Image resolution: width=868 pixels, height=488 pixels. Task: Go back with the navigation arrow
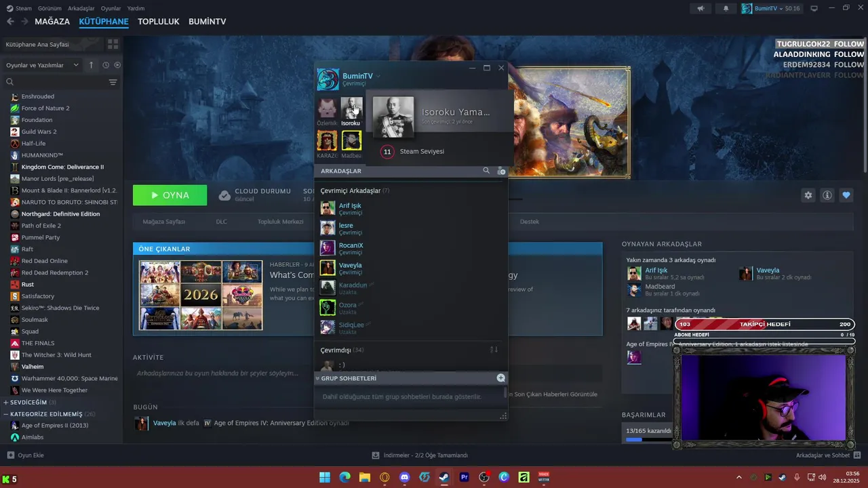click(10, 22)
